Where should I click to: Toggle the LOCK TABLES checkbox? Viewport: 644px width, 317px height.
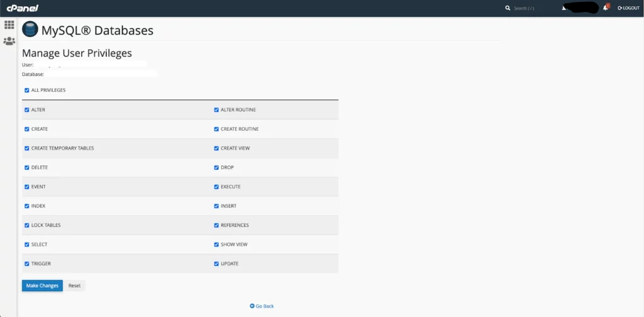pyautogui.click(x=26, y=225)
